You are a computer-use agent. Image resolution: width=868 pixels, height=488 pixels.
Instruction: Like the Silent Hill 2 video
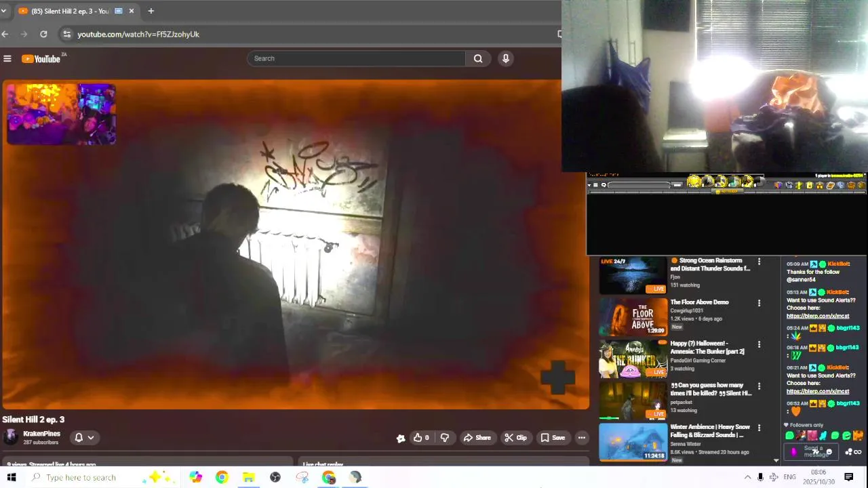[421, 438]
